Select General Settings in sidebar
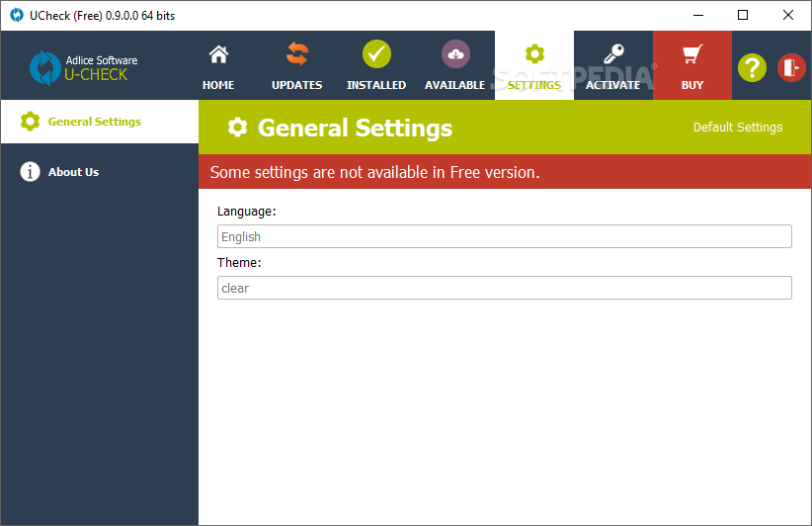 click(x=100, y=122)
